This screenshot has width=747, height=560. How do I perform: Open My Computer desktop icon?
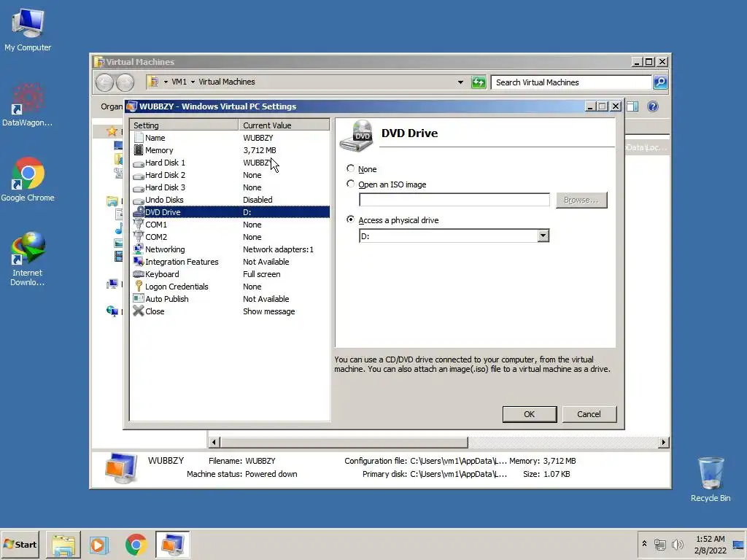click(x=28, y=29)
